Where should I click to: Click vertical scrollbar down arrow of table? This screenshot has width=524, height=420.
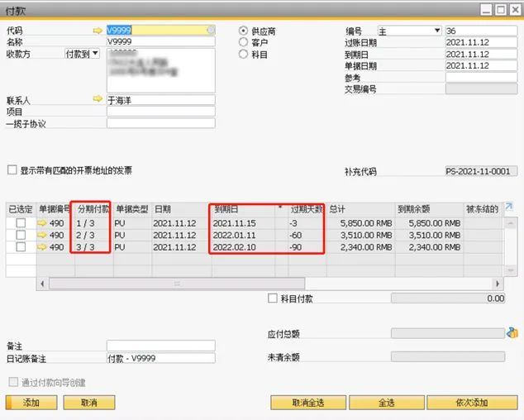[x=511, y=270]
